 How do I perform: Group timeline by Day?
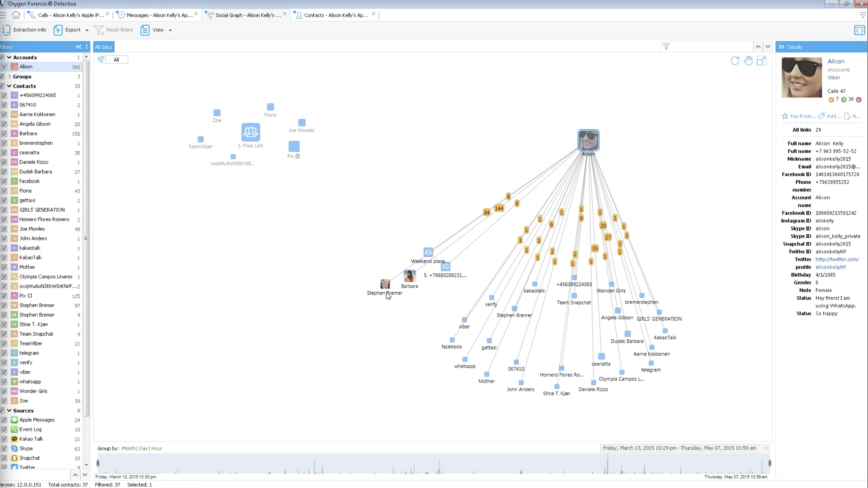click(x=143, y=448)
